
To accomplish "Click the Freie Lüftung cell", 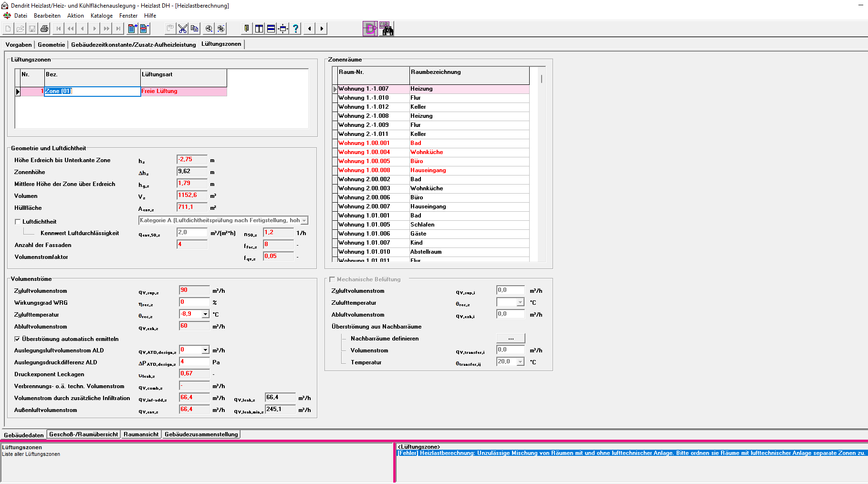I will pyautogui.click(x=184, y=92).
